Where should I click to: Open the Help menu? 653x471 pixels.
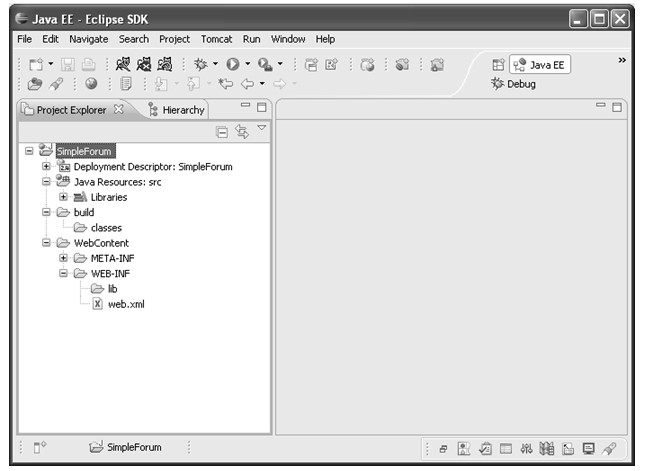(x=325, y=39)
